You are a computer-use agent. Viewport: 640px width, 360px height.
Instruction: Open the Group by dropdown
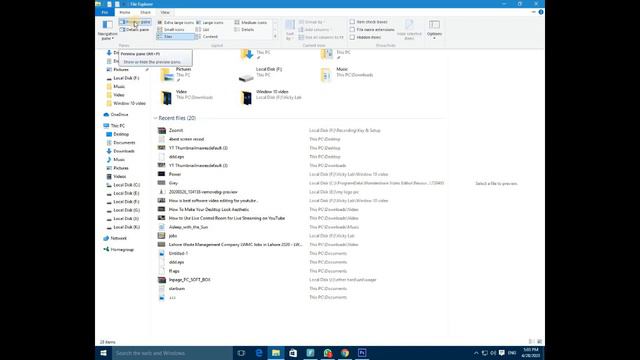point(311,22)
